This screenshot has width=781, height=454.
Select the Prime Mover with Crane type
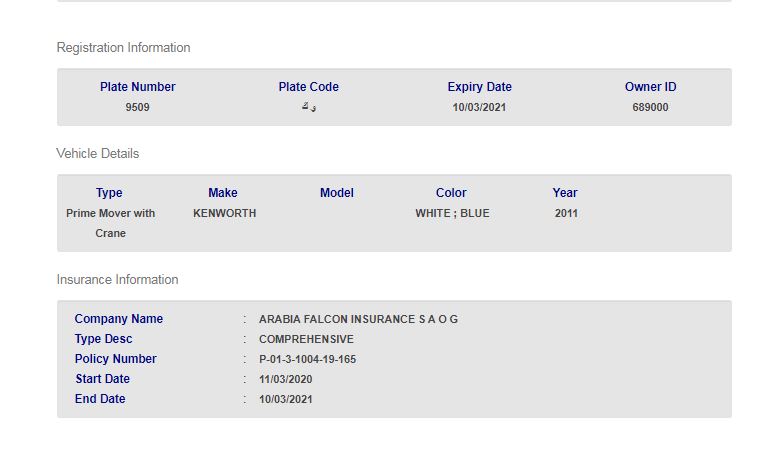[x=110, y=223]
